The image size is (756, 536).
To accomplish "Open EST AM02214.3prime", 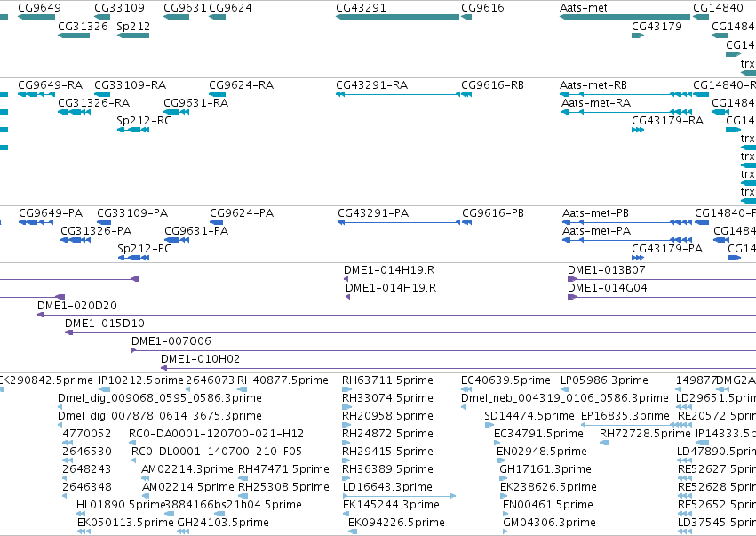I will point(187,469).
